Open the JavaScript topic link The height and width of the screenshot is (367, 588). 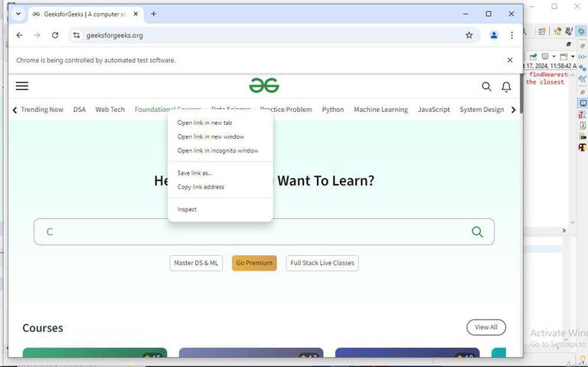[x=434, y=110]
